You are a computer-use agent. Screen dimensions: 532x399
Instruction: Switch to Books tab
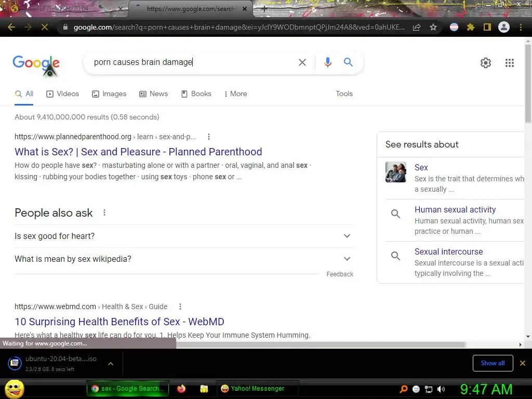[x=196, y=94]
